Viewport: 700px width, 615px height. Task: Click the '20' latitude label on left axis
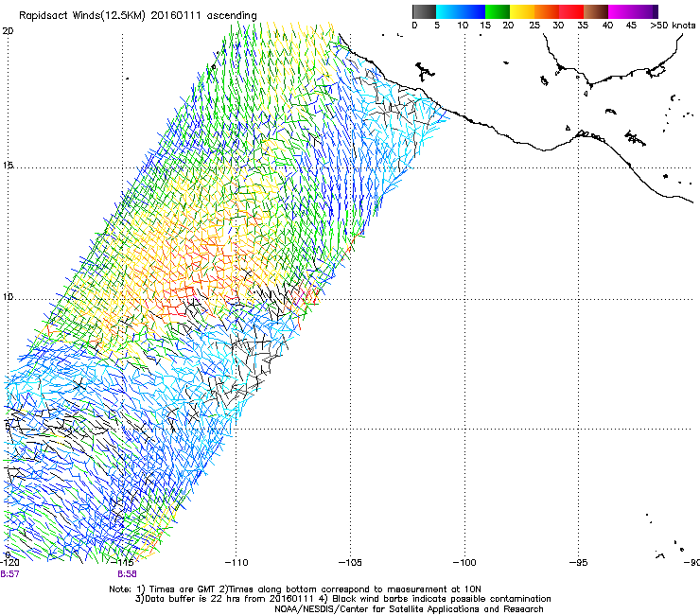[x=8, y=31]
